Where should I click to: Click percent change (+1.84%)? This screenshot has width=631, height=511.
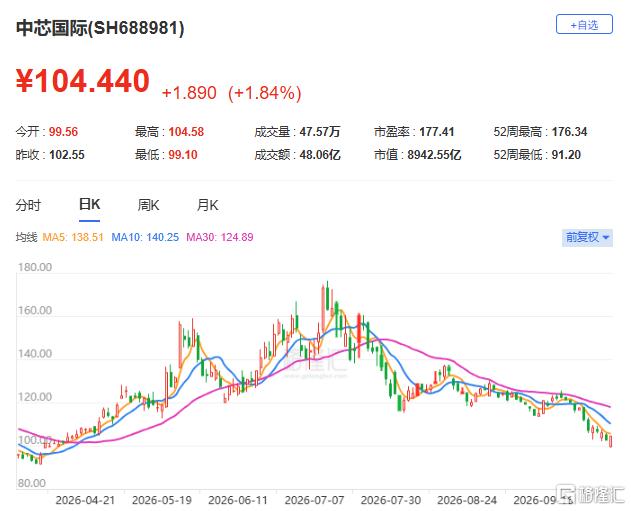pyautogui.click(x=264, y=93)
